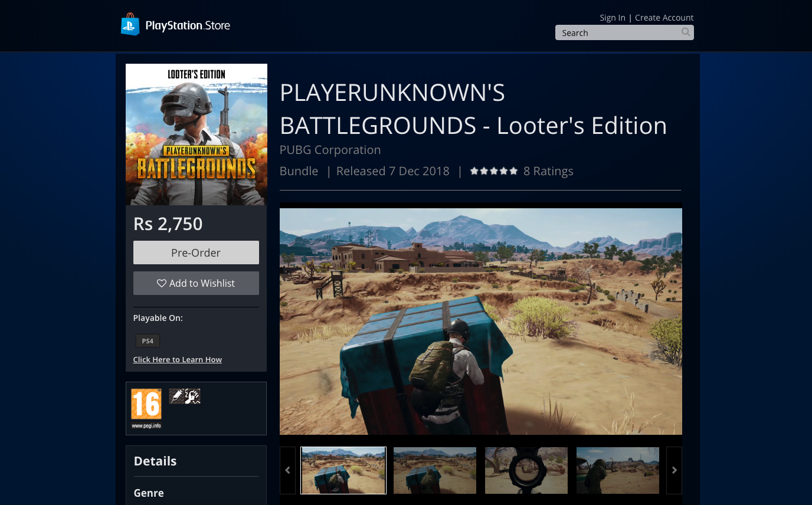Click the large main gameplay screenshot
This screenshot has height=505, width=812.
[x=480, y=321]
